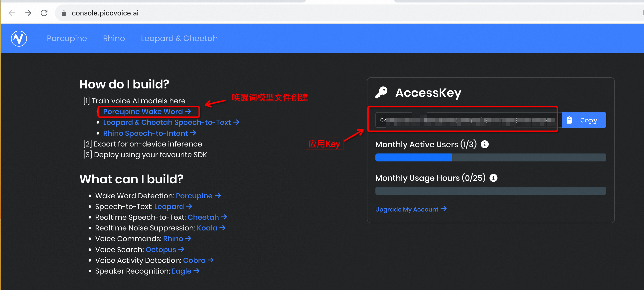Click info icon beside Monthly Active Users
644x290 pixels.
pyautogui.click(x=484, y=144)
